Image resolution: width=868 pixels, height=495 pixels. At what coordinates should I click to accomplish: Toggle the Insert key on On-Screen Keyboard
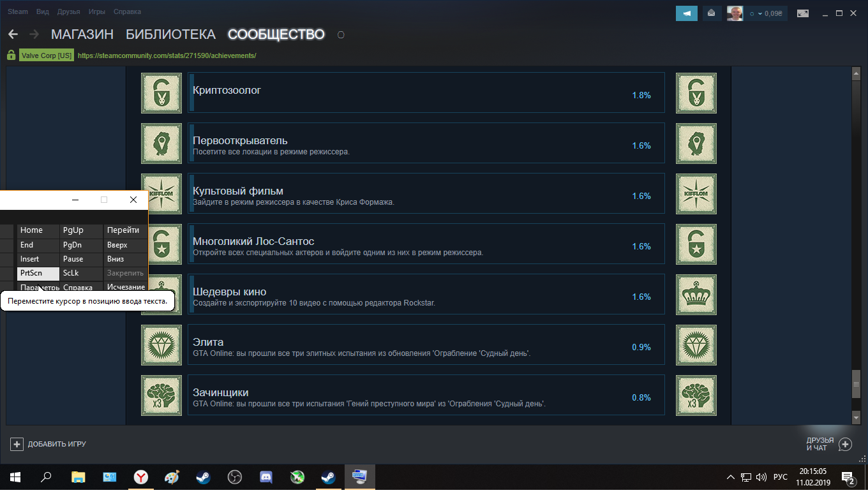[x=38, y=259]
